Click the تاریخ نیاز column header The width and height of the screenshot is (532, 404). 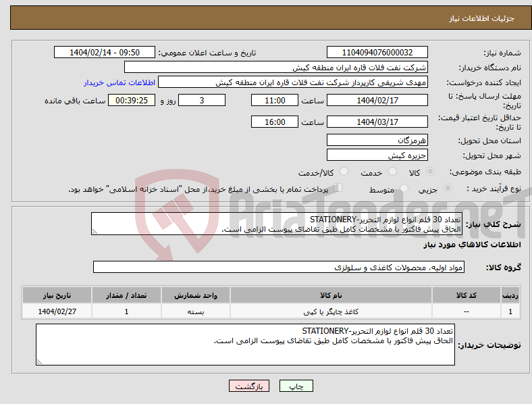click(x=57, y=295)
